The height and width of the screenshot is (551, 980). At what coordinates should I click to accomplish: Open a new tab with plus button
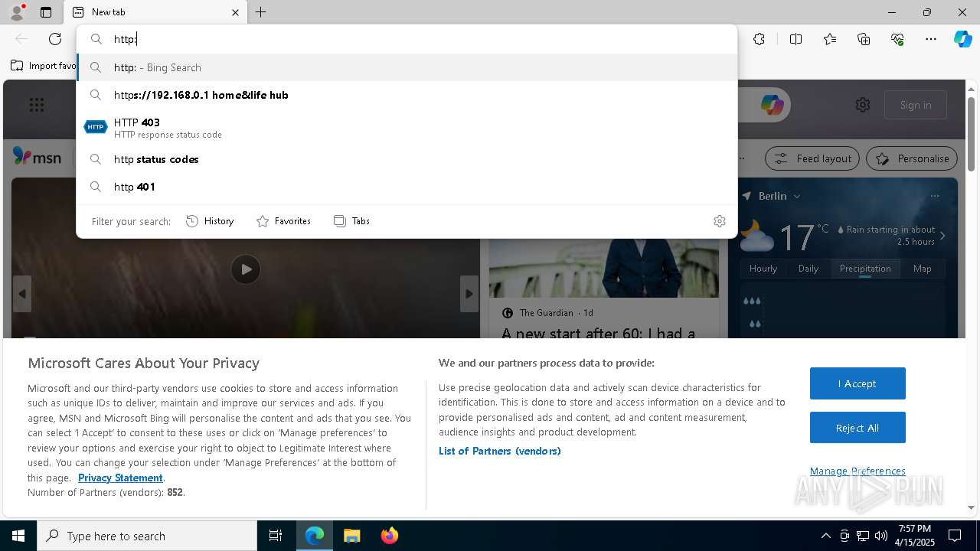point(261,12)
